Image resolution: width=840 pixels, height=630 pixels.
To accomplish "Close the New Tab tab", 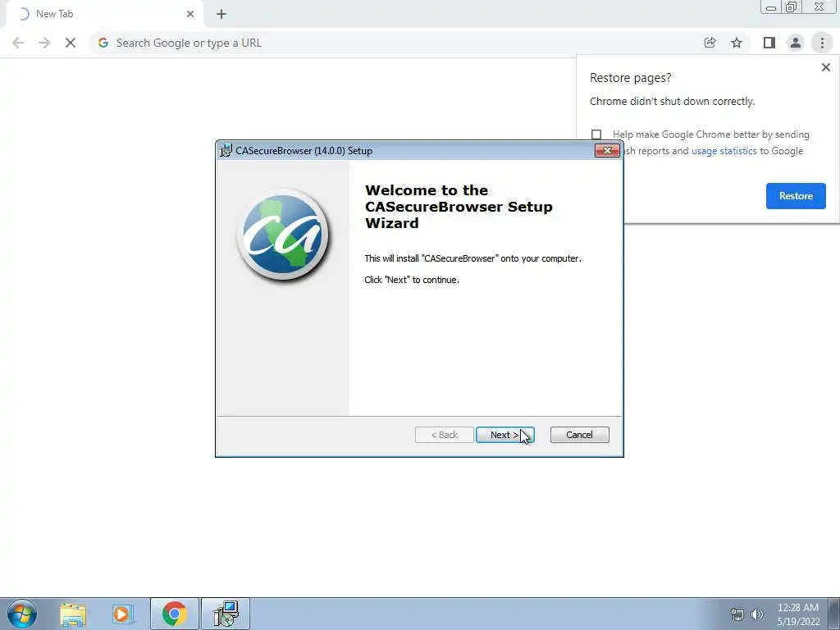I will click(190, 14).
